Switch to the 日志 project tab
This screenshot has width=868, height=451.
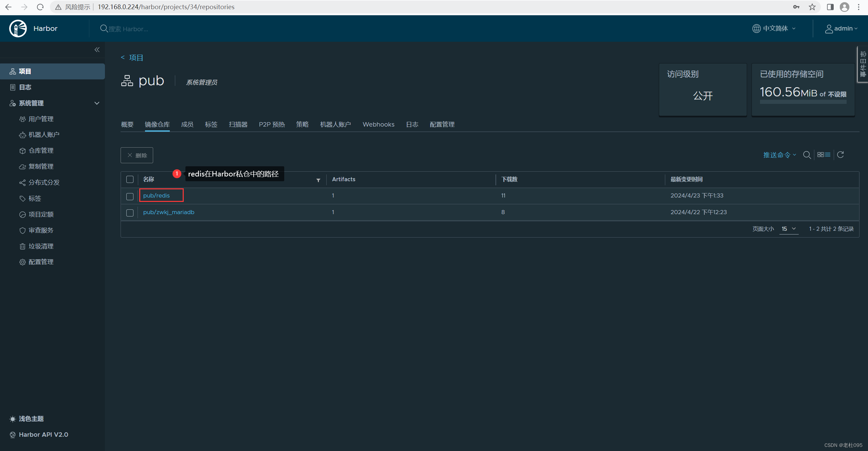coord(412,125)
